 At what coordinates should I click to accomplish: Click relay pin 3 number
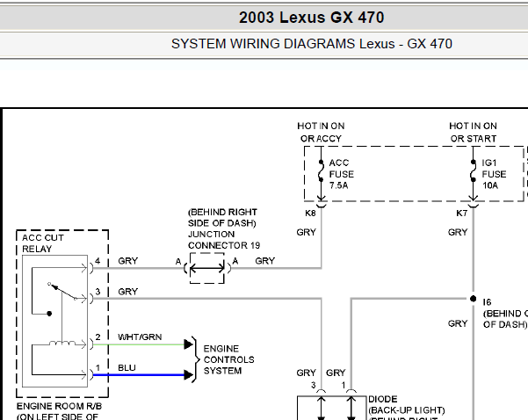(x=98, y=292)
